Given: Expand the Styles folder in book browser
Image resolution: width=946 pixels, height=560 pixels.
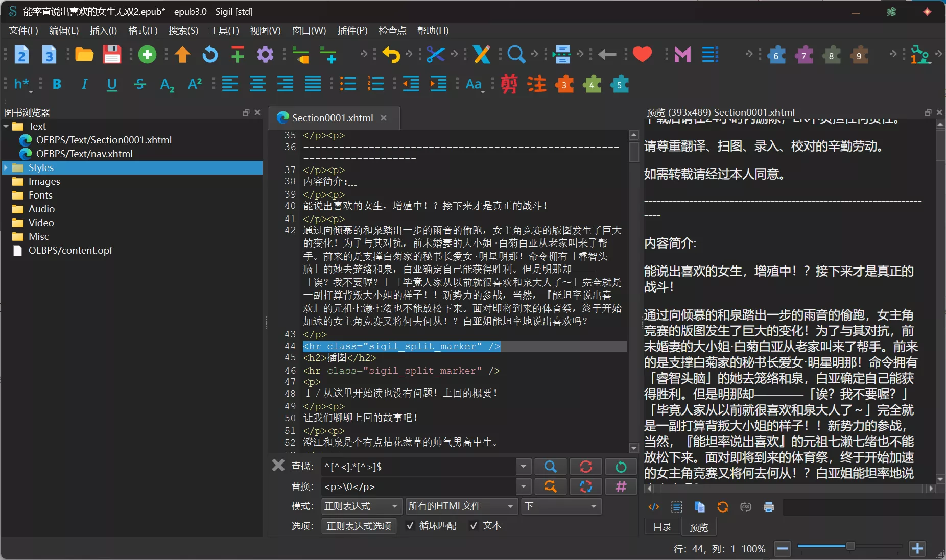Looking at the screenshot, I should pos(6,168).
